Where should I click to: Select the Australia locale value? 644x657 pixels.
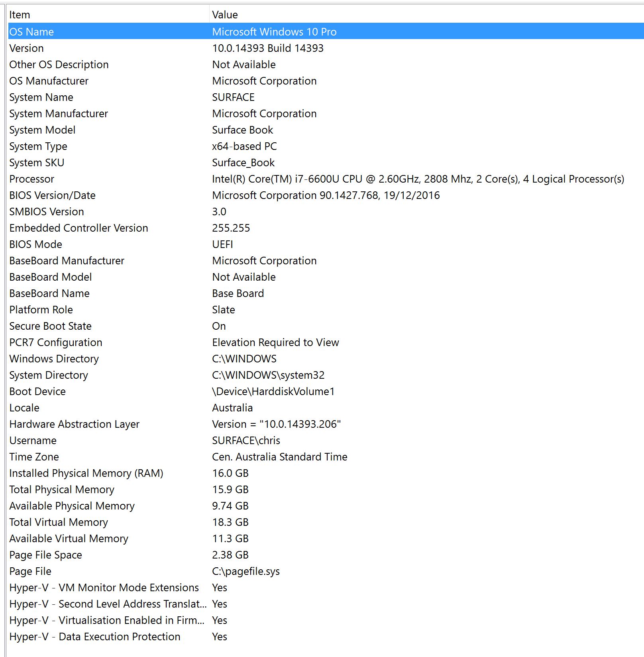tap(232, 408)
